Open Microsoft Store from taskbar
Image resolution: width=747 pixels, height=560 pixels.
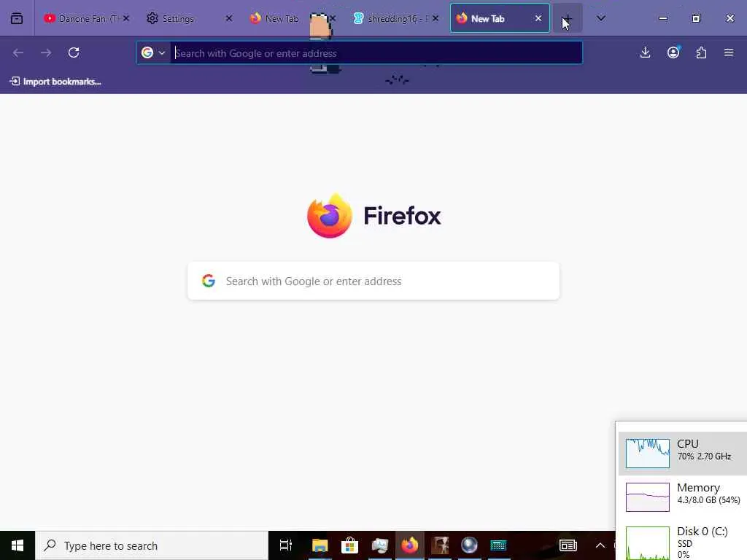[x=349, y=545]
